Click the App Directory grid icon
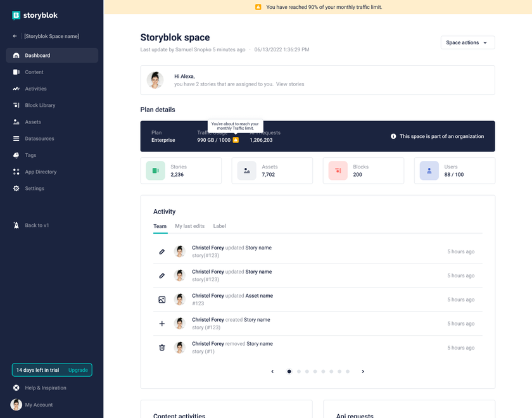 point(16,172)
